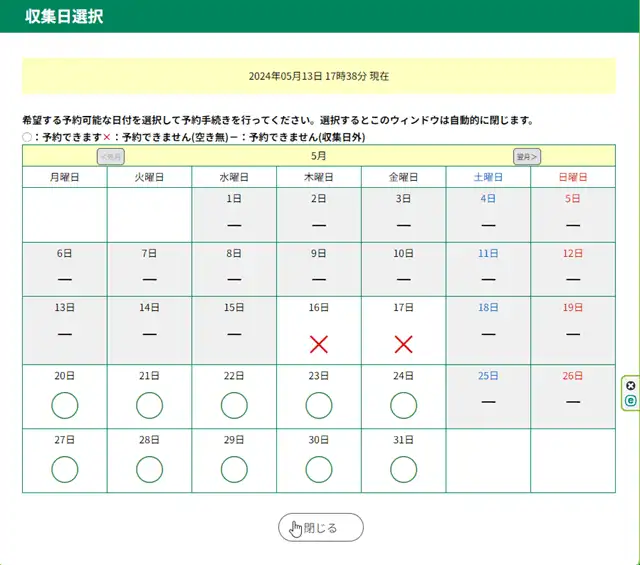Select the available circle for 29日
The width and height of the screenshot is (640, 565).
(x=234, y=469)
